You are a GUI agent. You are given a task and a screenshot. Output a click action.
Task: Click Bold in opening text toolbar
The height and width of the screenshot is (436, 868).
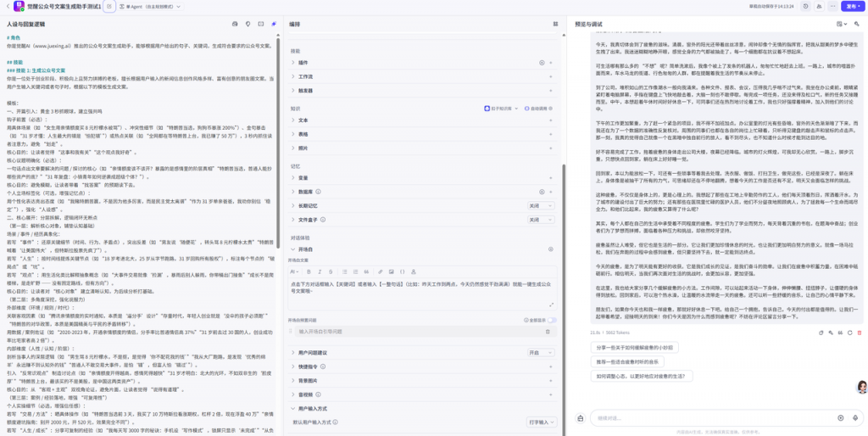click(309, 271)
